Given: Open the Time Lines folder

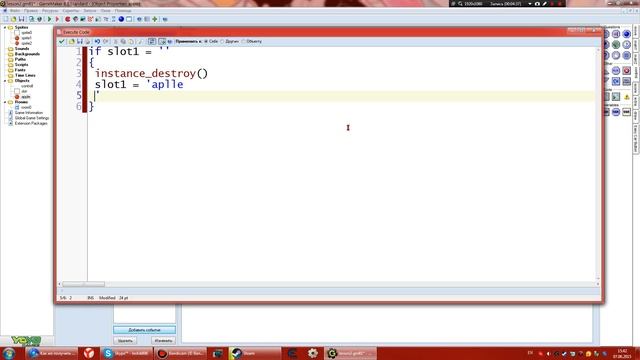Looking at the screenshot, I should [25, 76].
